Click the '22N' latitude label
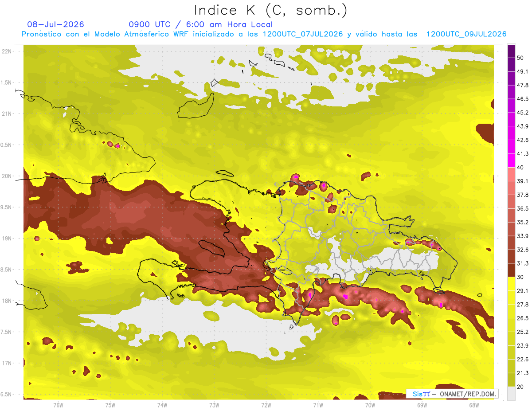 pyautogui.click(x=8, y=51)
